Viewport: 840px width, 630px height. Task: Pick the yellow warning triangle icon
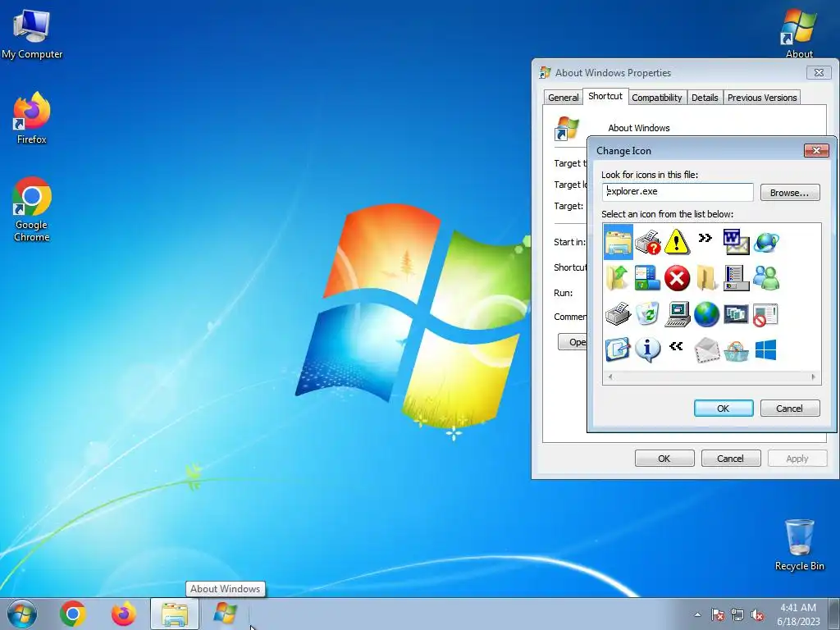point(677,242)
